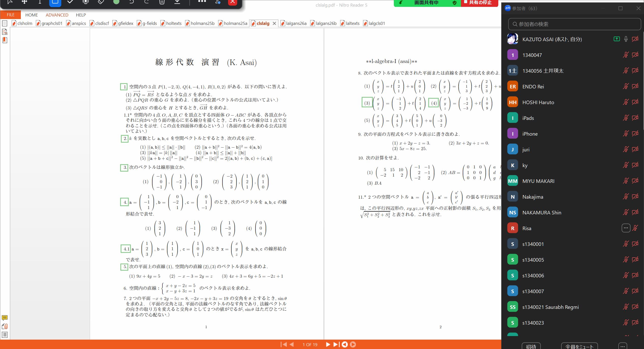Switch to the g-fields document tab

pyautogui.click(x=147, y=23)
